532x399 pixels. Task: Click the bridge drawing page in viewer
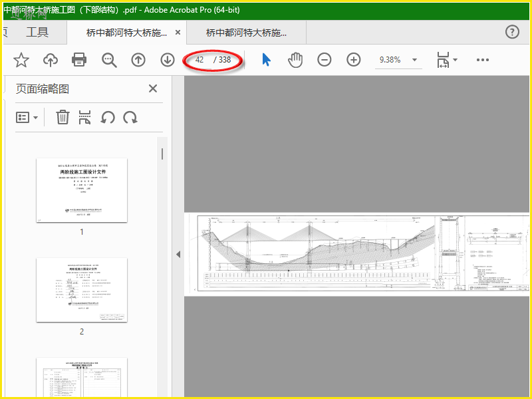coord(356,254)
